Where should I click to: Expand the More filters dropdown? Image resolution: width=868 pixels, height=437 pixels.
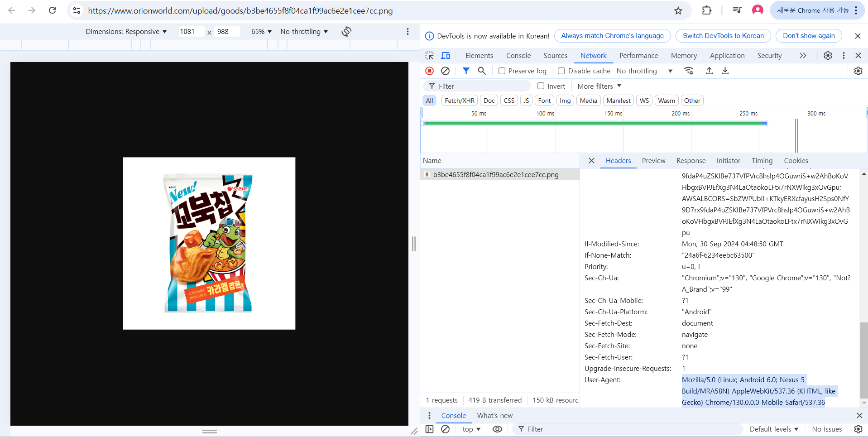point(599,86)
